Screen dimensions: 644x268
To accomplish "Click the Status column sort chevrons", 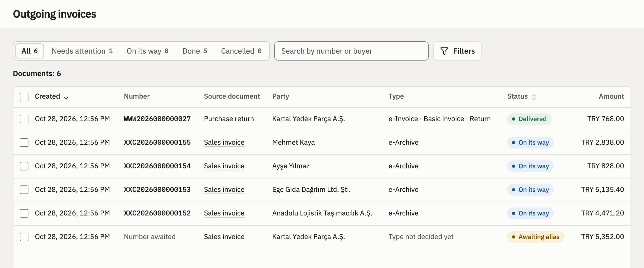I will tap(534, 97).
